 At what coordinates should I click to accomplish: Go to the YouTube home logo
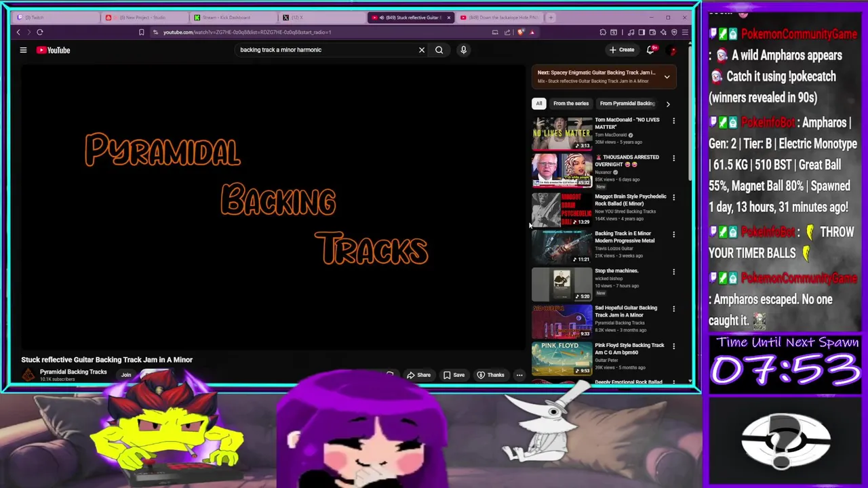pos(54,50)
